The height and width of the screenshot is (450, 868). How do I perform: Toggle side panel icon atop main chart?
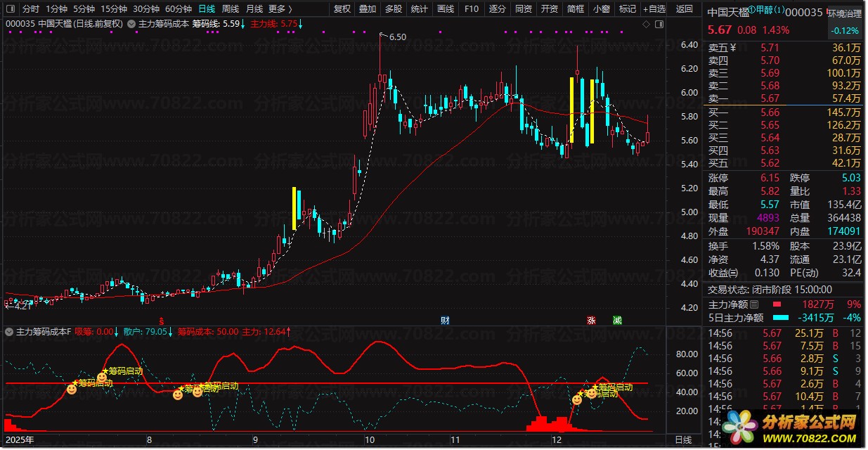tap(660, 24)
